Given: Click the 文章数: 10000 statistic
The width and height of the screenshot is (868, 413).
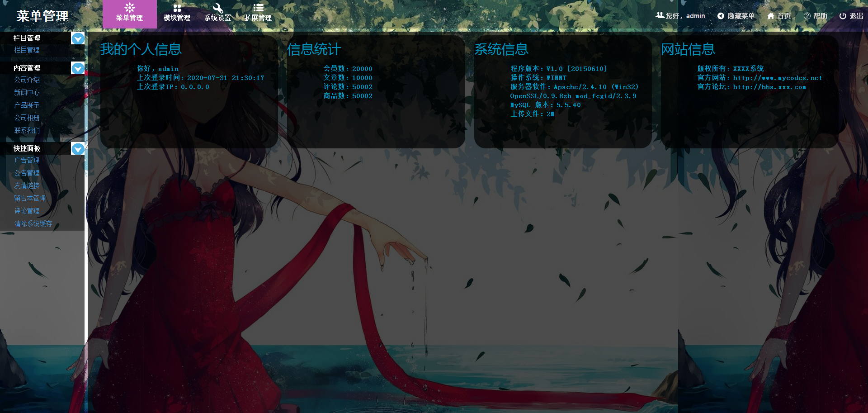Looking at the screenshot, I should (x=348, y=78).
